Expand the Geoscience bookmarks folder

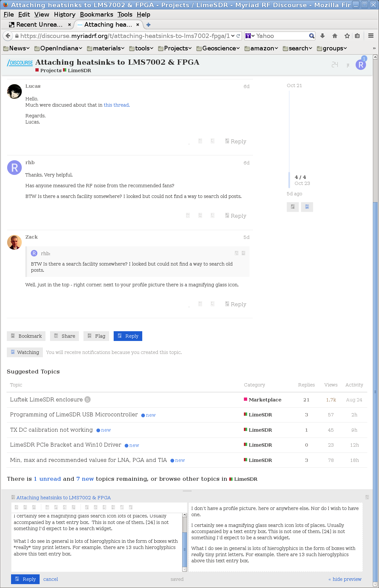pos(218,48)
